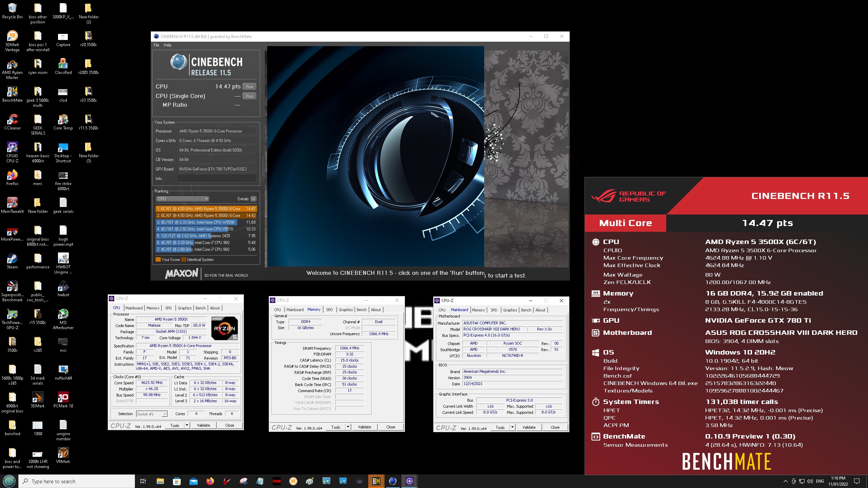
Task: Select the AMD Opteron 2435 ranking row
Action: coord(206,236)
